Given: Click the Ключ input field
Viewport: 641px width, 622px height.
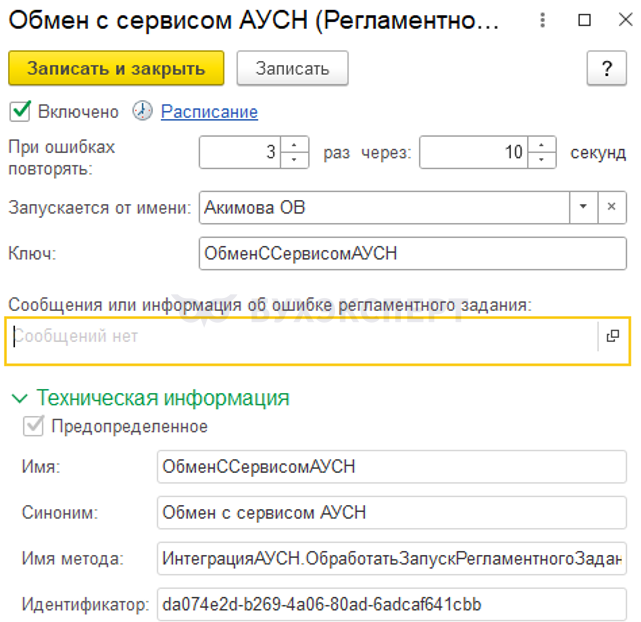Looking at the screenshot, I should (x=413, y=253).
